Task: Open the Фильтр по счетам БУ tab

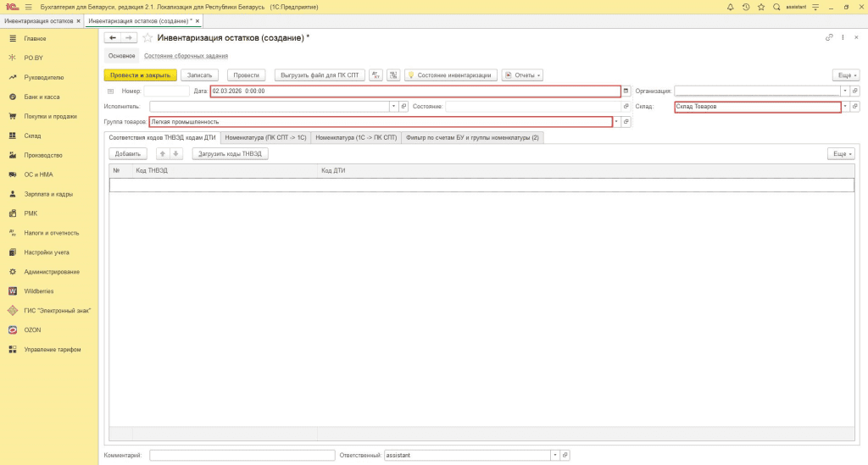Action: coord(472,137)
